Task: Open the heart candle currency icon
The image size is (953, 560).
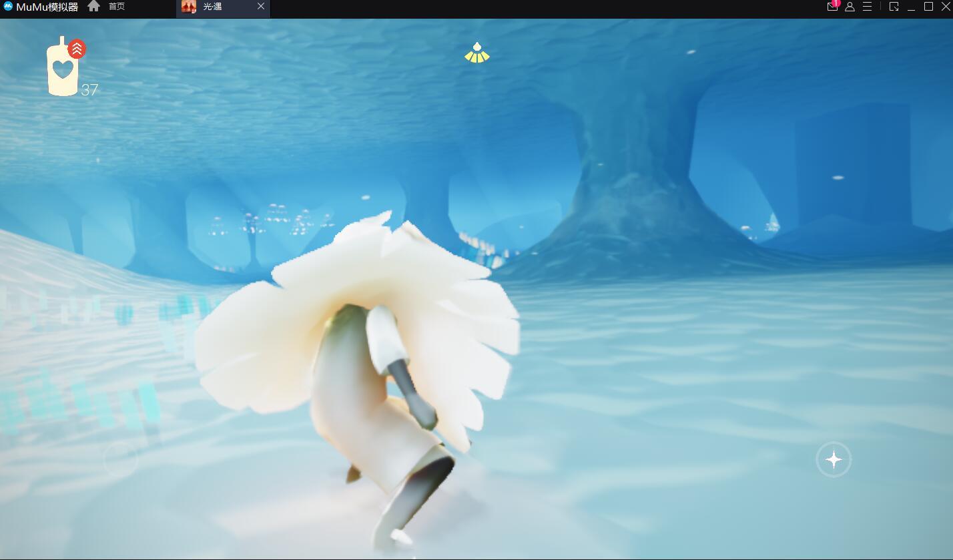Action: [63, 69]
